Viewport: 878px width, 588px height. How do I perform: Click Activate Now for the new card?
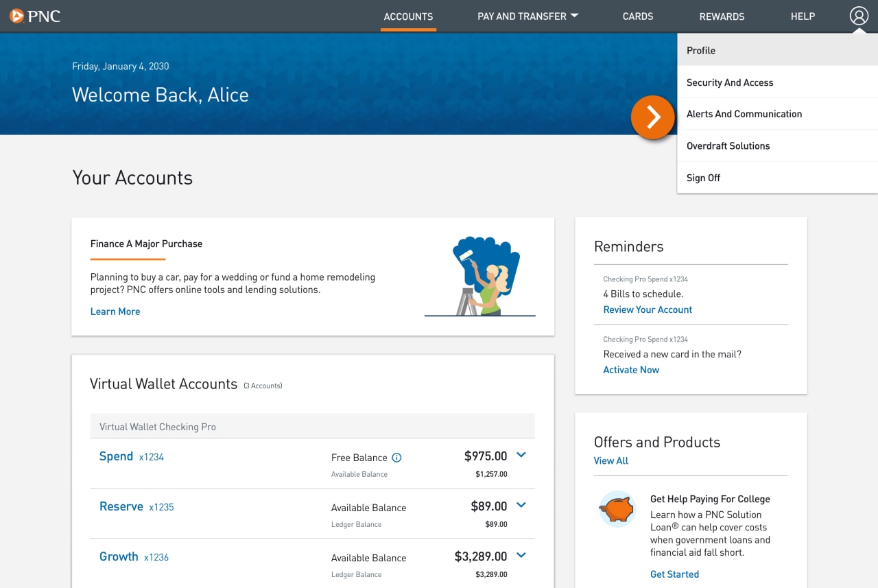point(630,369)
